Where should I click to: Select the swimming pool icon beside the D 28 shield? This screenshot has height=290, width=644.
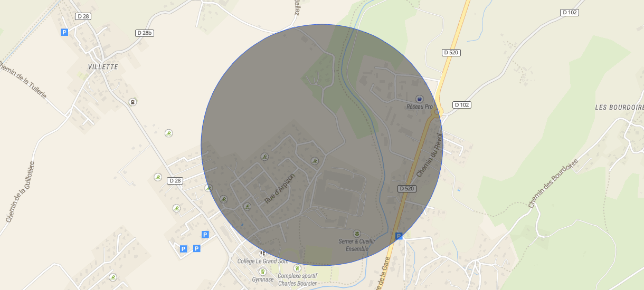pos(157,177)
